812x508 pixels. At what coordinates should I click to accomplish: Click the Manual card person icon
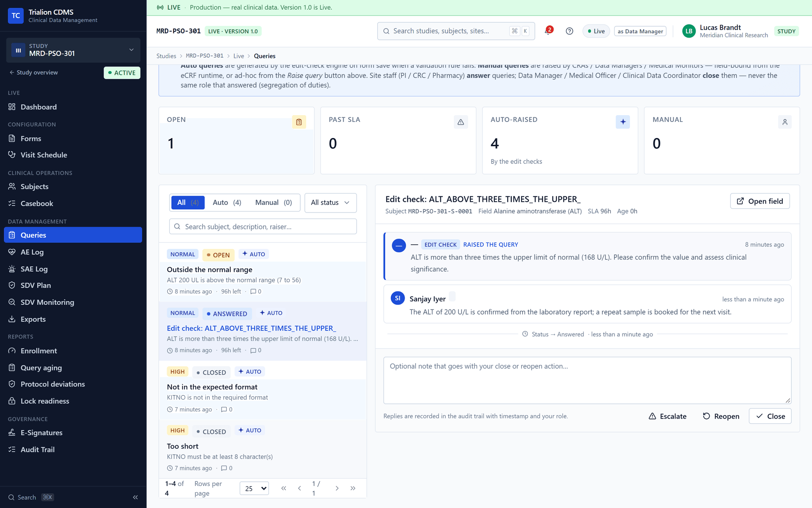coord(785,122)
